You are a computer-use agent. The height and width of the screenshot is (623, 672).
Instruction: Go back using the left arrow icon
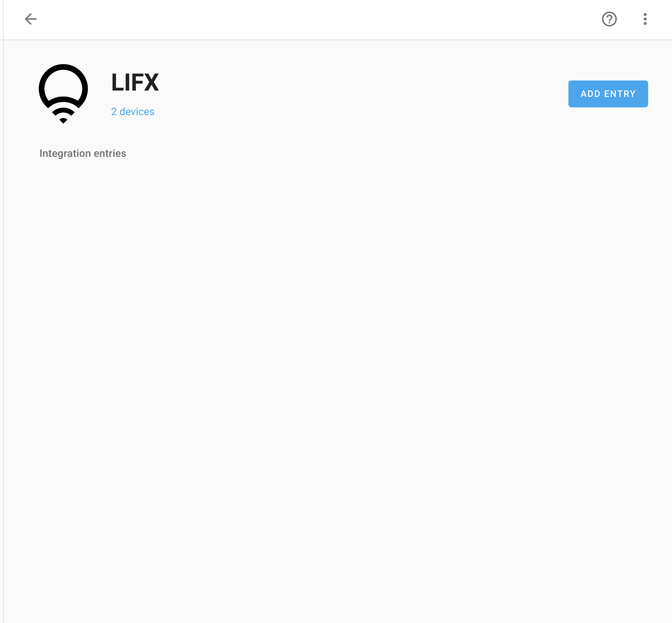point(31,19)
